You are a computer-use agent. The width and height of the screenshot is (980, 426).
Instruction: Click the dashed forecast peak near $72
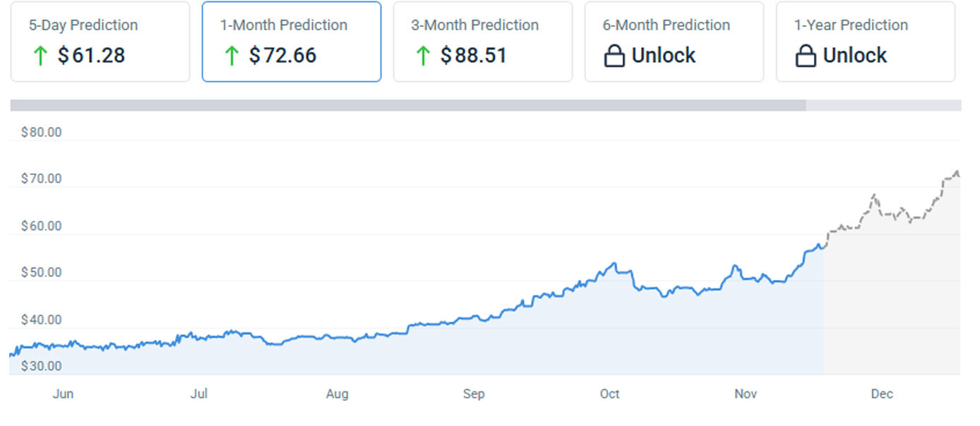click(957, 171)
